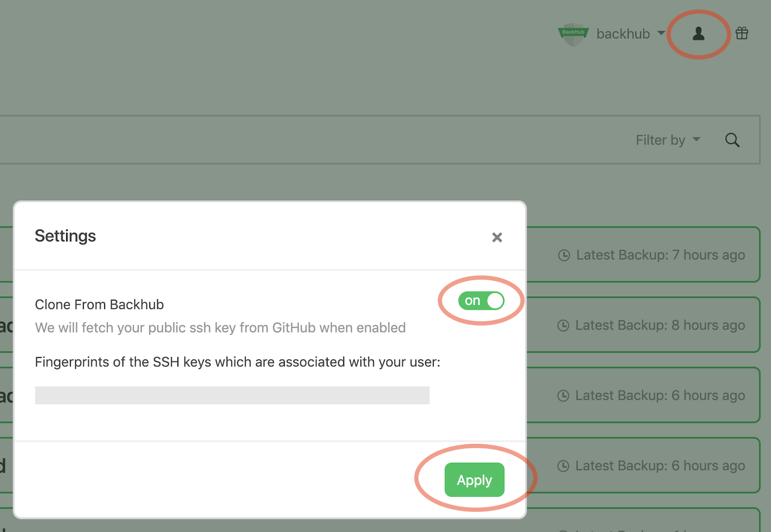Click the gift box icon
Image resolution: width=771 pixels, height=532 pixels.
click(742, 33)
